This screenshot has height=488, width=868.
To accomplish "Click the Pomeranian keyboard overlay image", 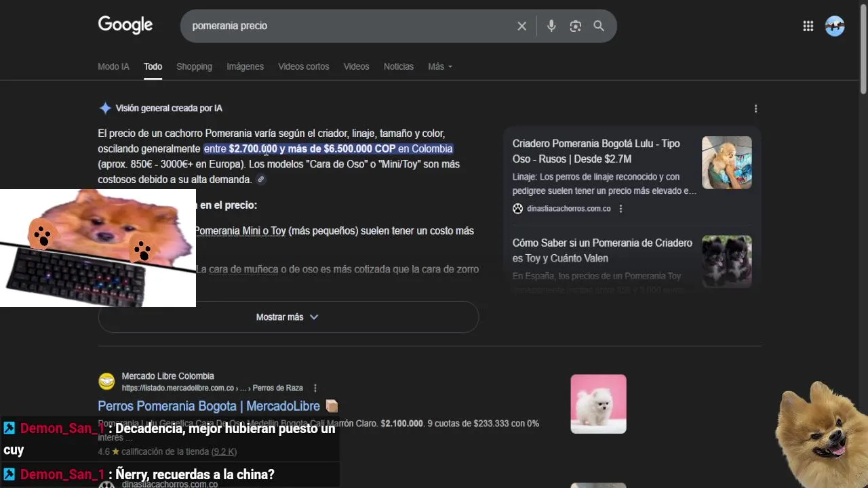I will (x=98, y=248).
